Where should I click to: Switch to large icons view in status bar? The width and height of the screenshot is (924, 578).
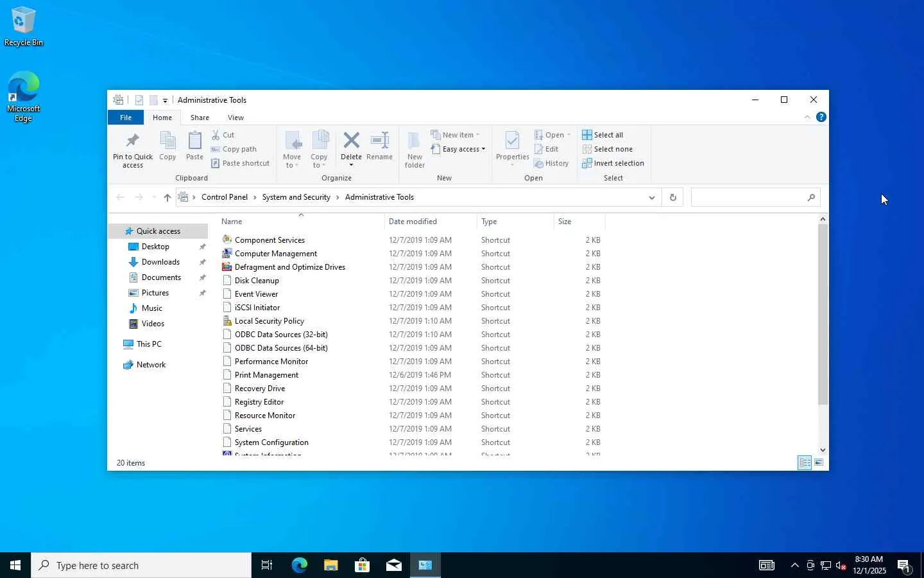819,462
